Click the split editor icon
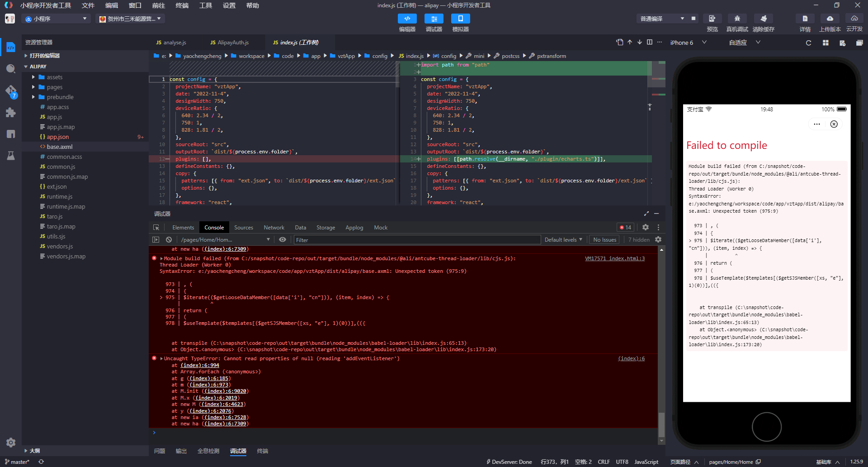Image resolution: width=868 pixels, height=467 pixels. [650, 42]
